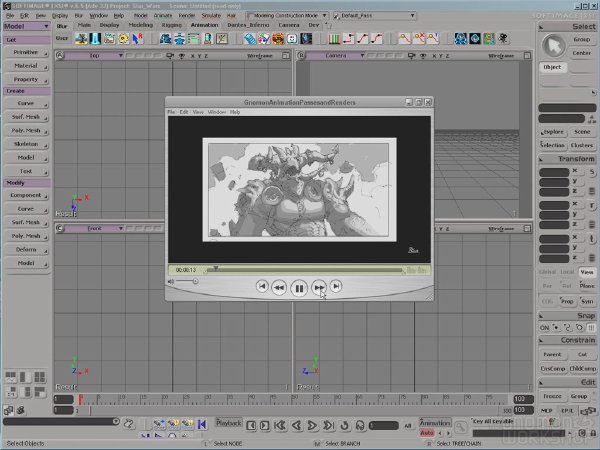Jump to QuickTime movie start

262,286
